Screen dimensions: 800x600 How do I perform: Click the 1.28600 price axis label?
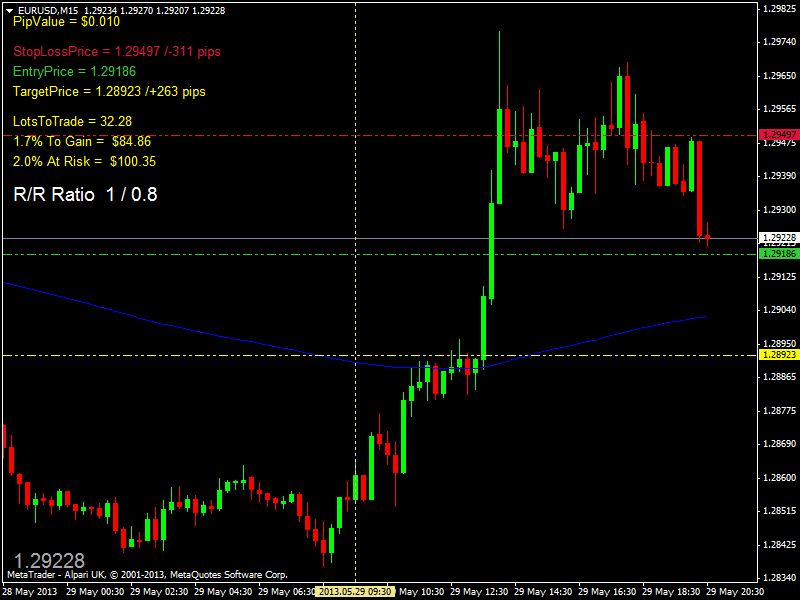[x=779, y=478]
